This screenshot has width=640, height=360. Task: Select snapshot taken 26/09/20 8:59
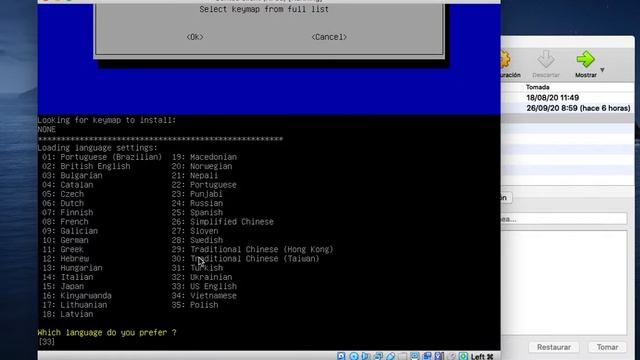pyautogui.click(x=578, y=108)
